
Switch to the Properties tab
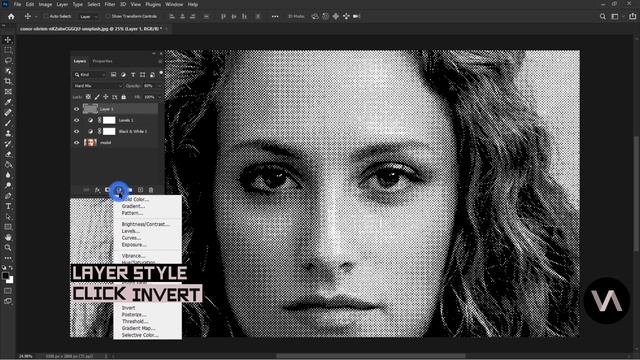(102, 61)
